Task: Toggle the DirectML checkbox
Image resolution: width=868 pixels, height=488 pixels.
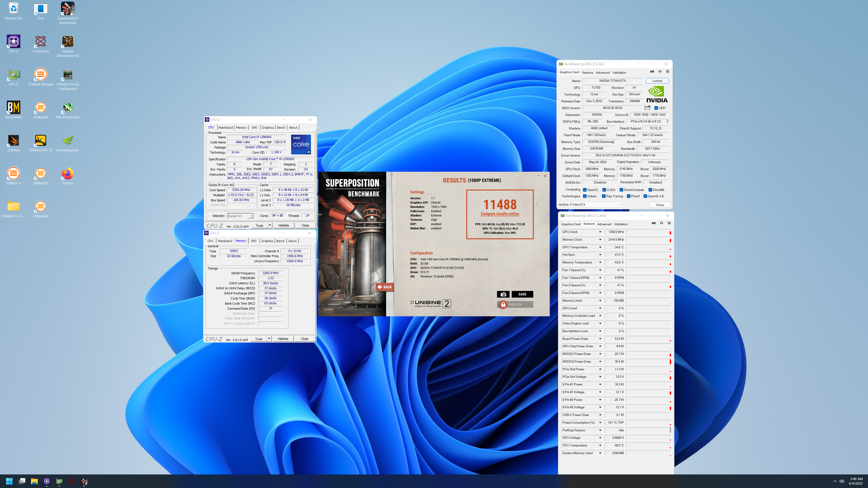Action: click(650, 190)
